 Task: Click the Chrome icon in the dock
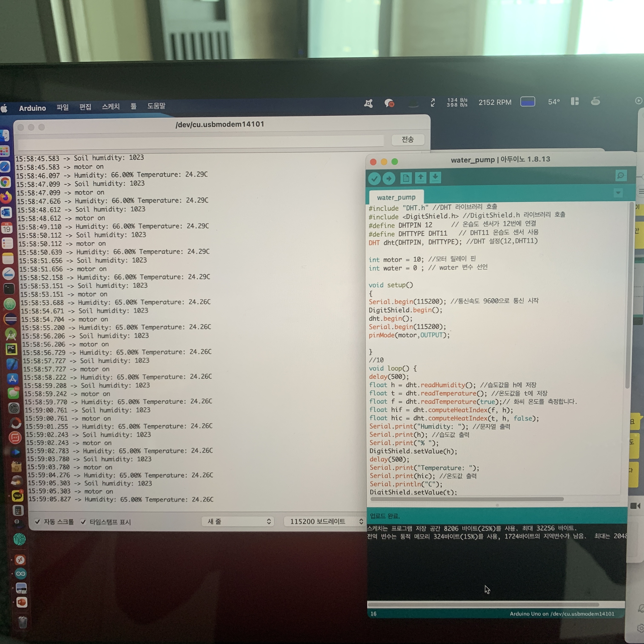click(5, 182)
